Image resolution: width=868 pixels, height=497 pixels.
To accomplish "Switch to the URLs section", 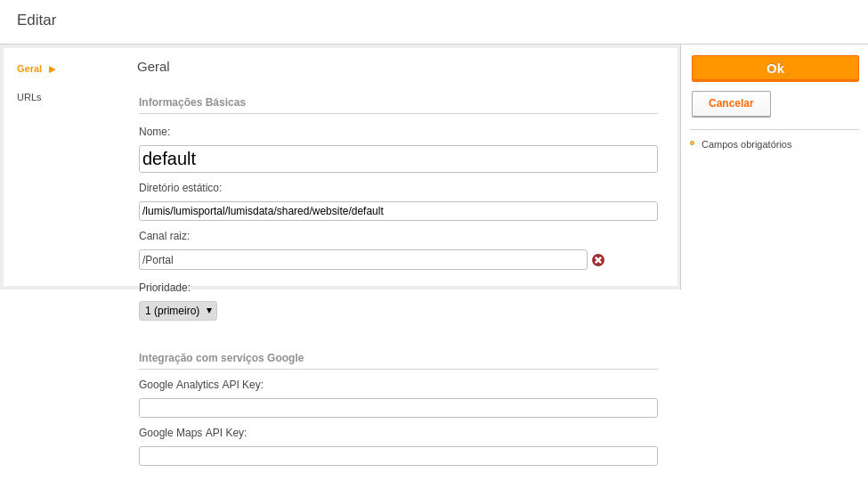I will (x=29, y=97).
